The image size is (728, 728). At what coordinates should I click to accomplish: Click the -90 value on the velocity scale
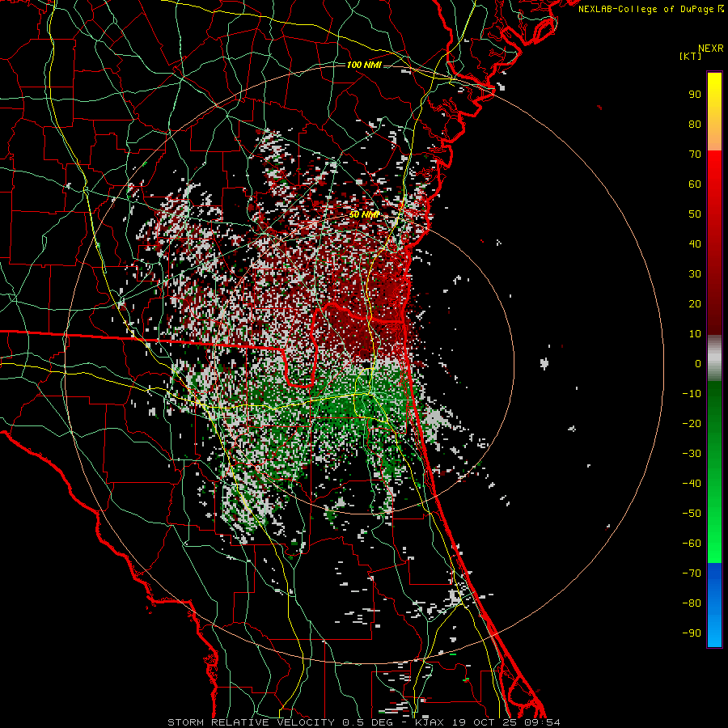[x=692, y=633]
